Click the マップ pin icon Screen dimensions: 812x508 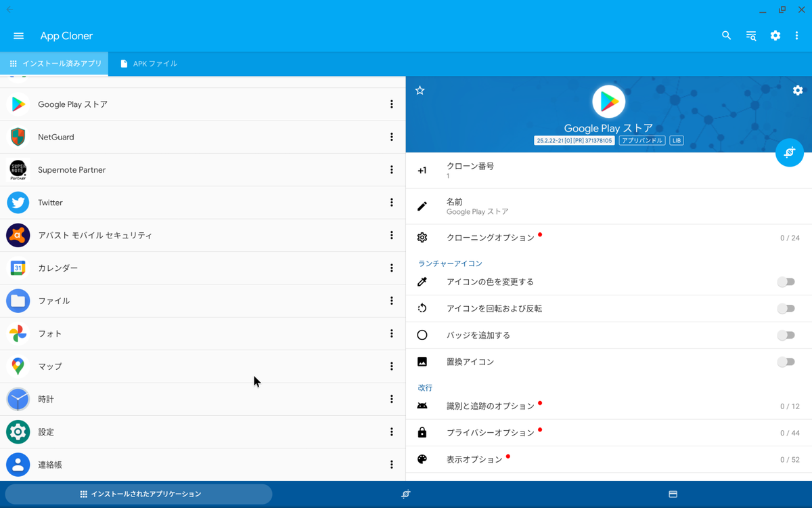coord(18,366)
